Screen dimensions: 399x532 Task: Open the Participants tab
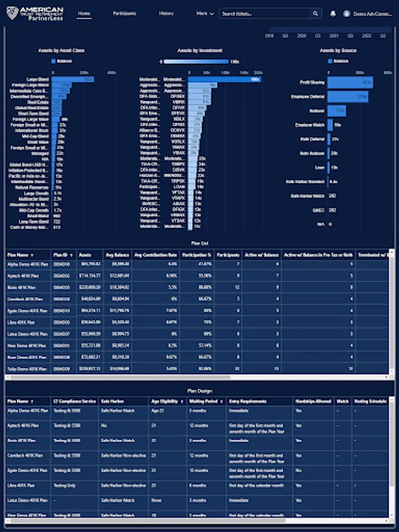[x=125, y=14]
